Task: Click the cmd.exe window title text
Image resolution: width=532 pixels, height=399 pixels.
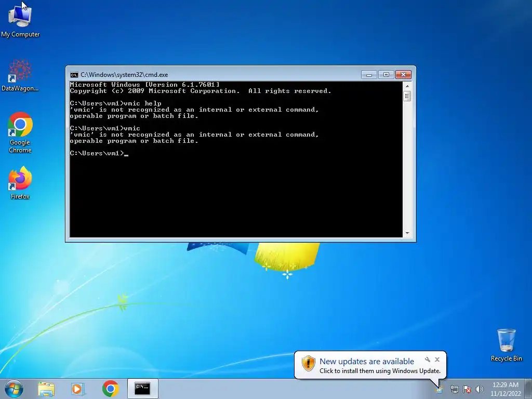Action: click(124, 75)
